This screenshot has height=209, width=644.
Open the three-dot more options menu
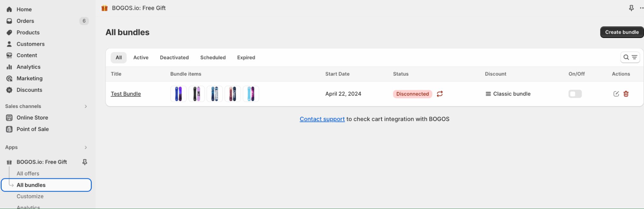(641, 8)
